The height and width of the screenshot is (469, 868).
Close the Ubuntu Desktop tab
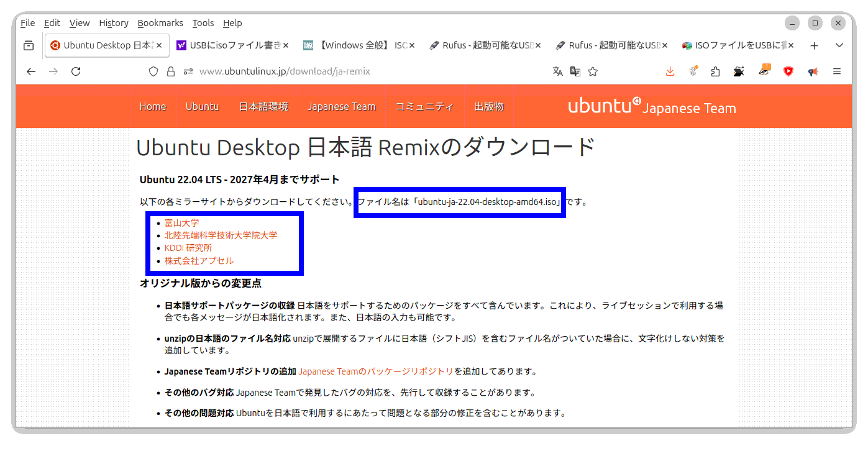coord(159,45)
